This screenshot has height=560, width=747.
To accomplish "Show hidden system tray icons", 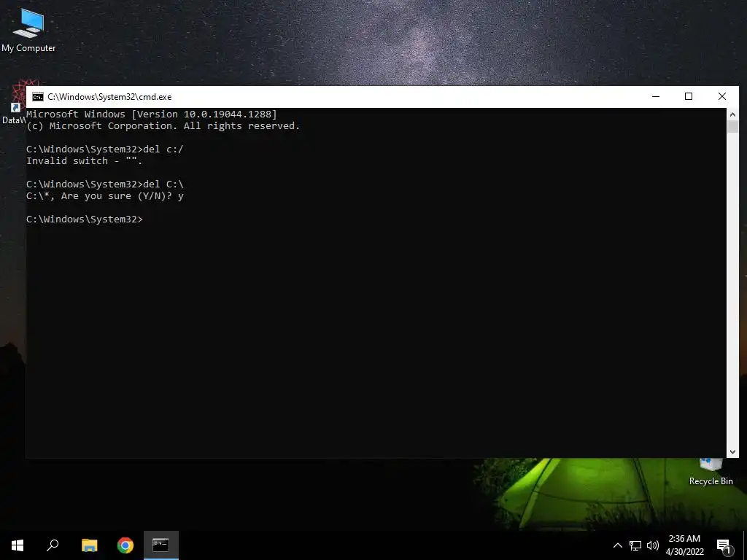I will coord(617,545).
